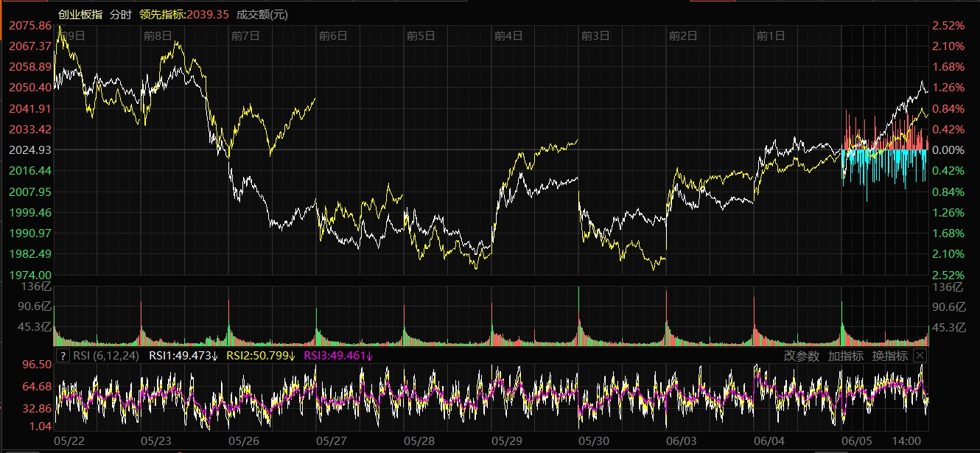Click the 06/04 date on the axis
Image resolution: width=980 pixels, height=453 pixels.
pos(769,440)
